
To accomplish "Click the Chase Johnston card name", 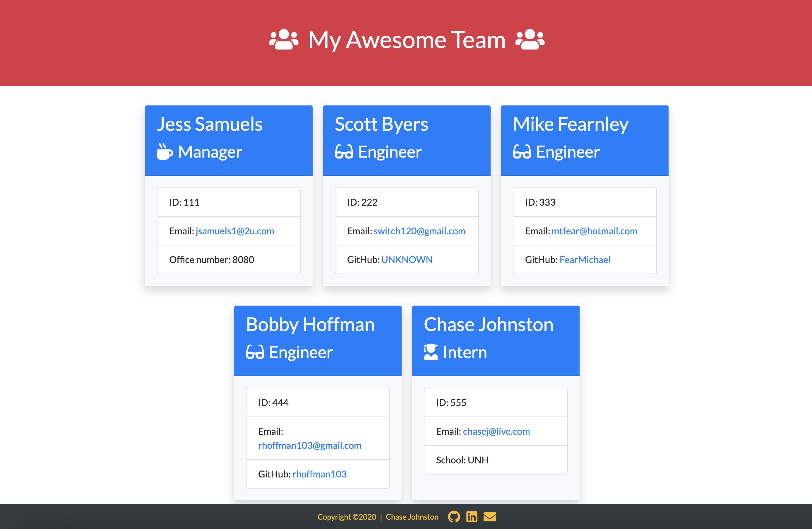I will [489, 324].
